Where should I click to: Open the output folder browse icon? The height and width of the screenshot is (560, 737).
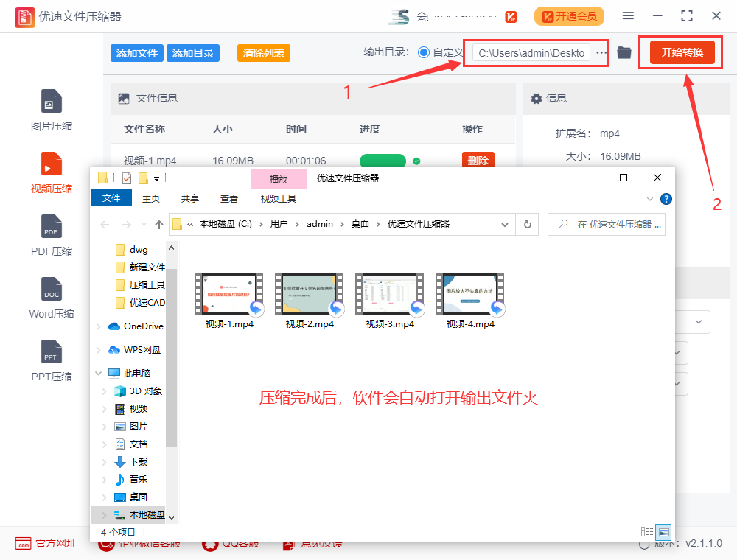(624, 52)
